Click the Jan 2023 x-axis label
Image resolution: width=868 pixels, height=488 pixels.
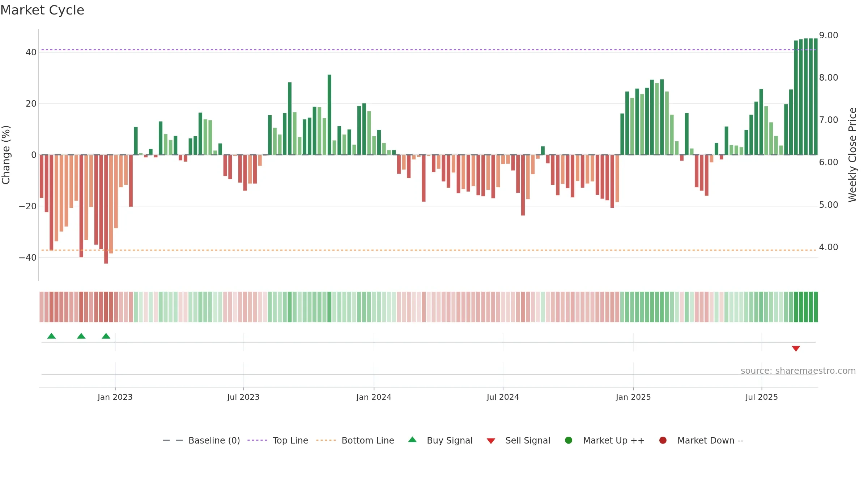[x=115, y=397]
